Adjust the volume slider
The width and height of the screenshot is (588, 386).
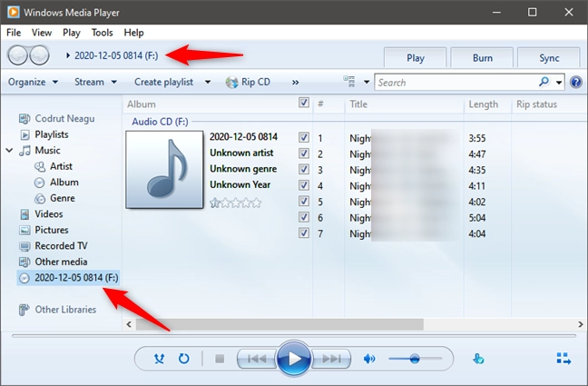click(415, 359)
